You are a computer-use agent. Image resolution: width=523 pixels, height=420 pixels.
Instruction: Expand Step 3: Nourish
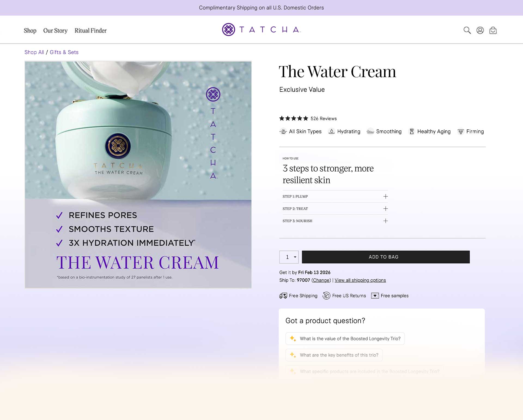tap(335, 221)
